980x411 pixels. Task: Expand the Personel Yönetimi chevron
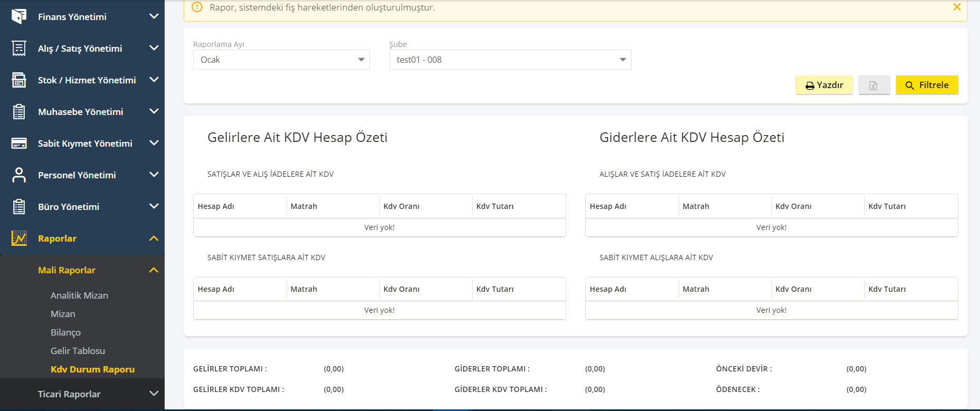click(x=154, y=175)
